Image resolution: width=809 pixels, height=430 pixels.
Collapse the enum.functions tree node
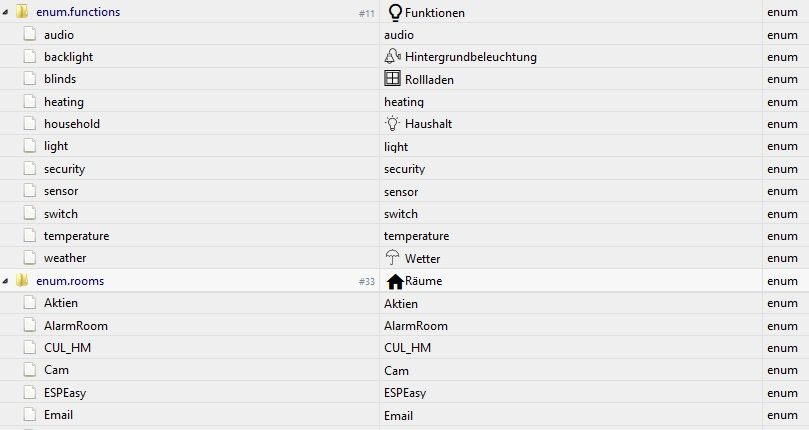point(6,13)
